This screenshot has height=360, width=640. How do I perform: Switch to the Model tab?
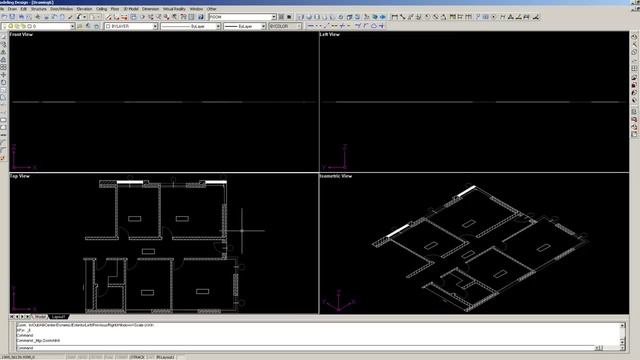40,317
